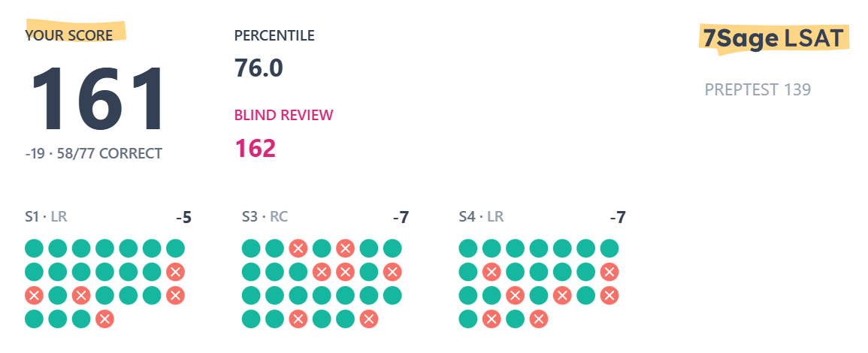The height and width of the screenshot is (353, 868).
Task: Click the first question dot in S4 LR
Action: [x=467, y=249]
